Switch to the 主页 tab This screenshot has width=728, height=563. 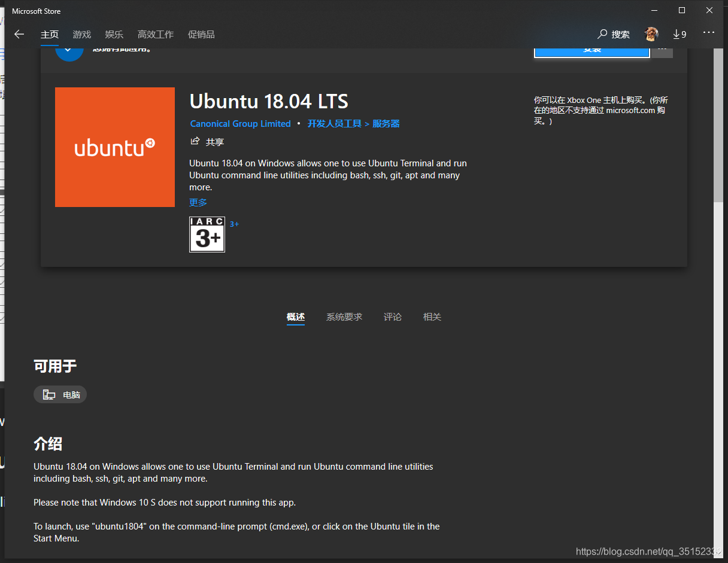point(50,34)
